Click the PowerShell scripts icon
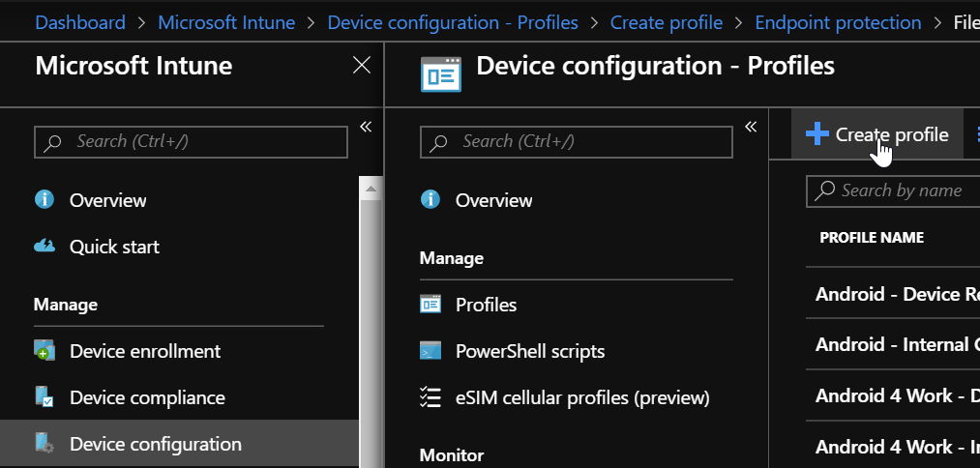 tap(431, 351)
